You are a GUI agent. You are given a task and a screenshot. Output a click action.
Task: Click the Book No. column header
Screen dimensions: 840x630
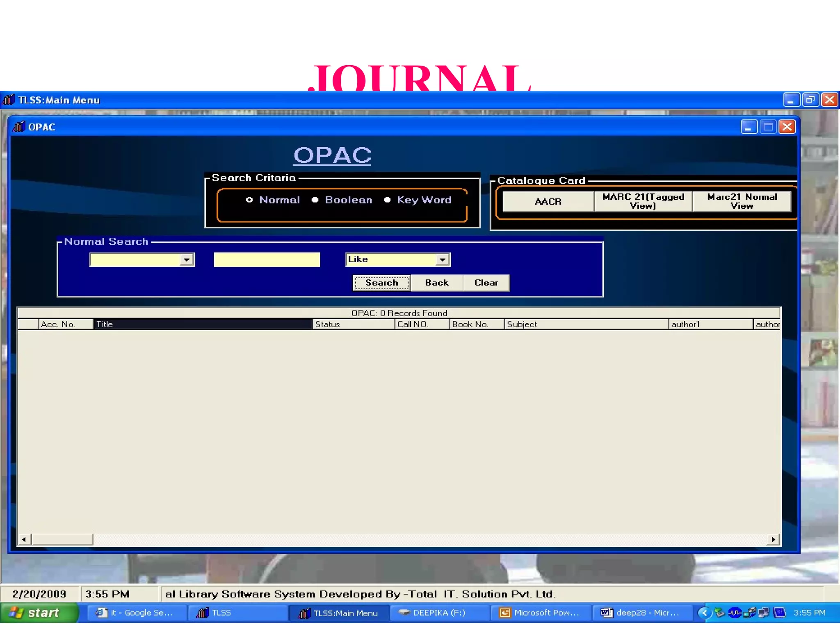(x=477, y=324)
